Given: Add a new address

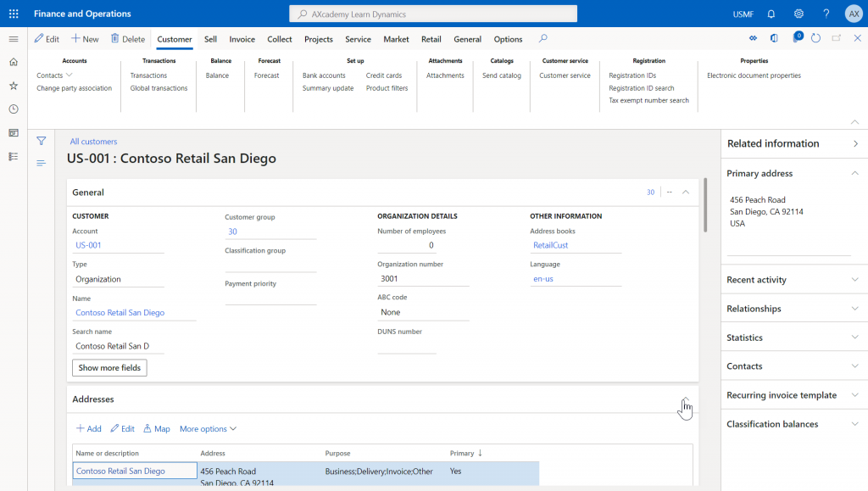Looking at the screenshot, I should coord(88,428).
